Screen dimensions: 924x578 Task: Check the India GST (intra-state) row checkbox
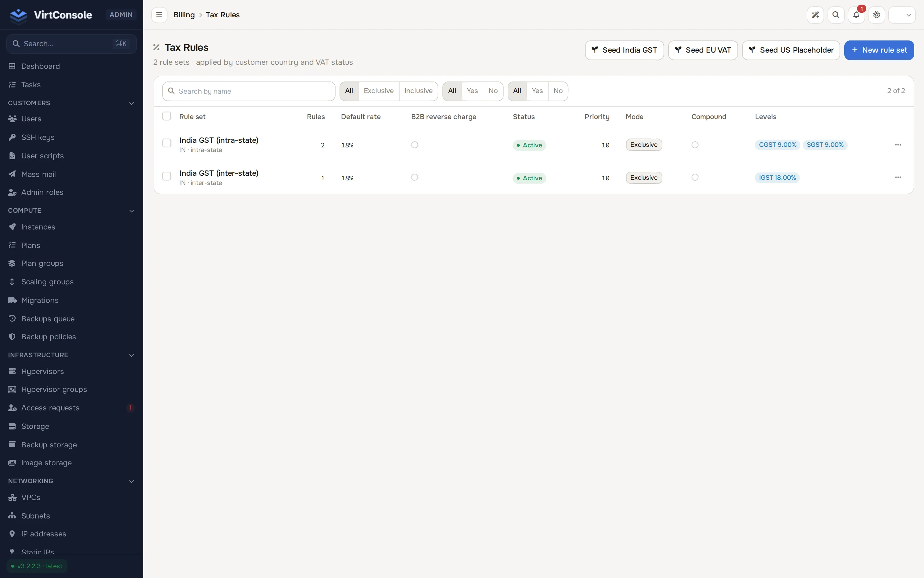pos(167,143)
